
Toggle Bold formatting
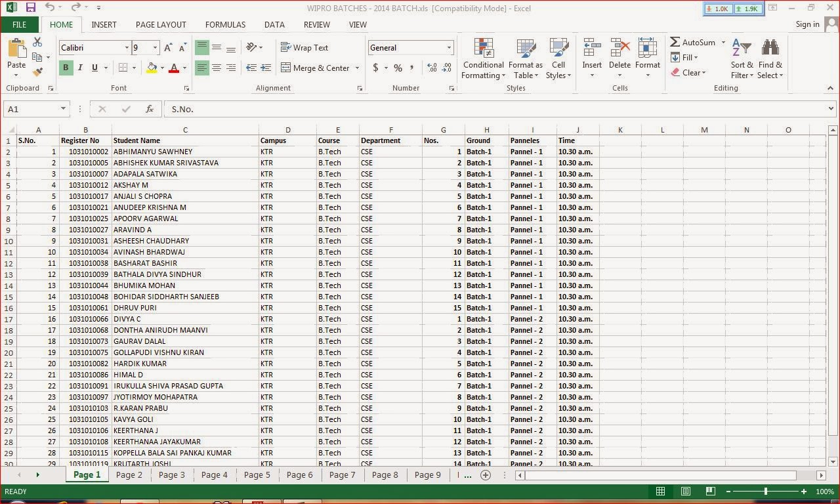(66, 68)
